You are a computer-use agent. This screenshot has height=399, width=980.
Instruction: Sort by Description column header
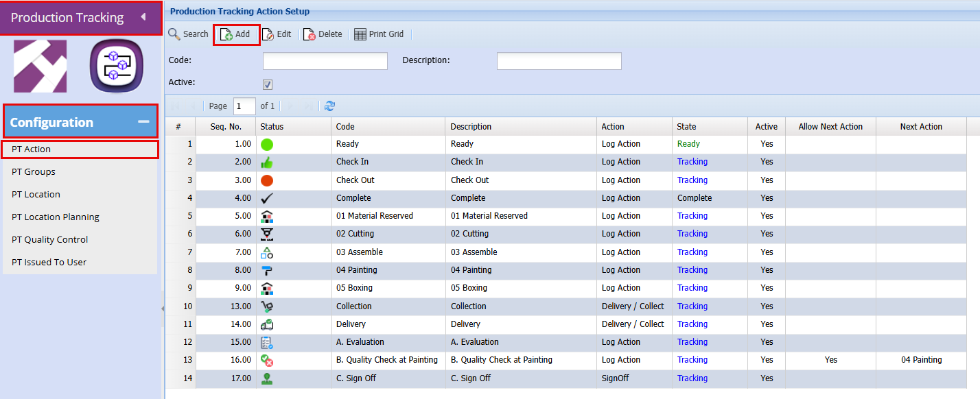521,126
